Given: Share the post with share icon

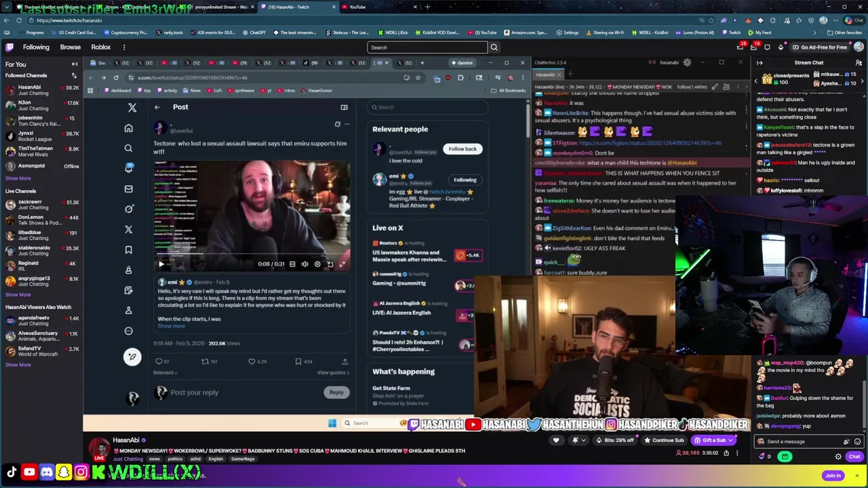Looking at the screenshot, I should pyautogui.click(x=344, y=361).
